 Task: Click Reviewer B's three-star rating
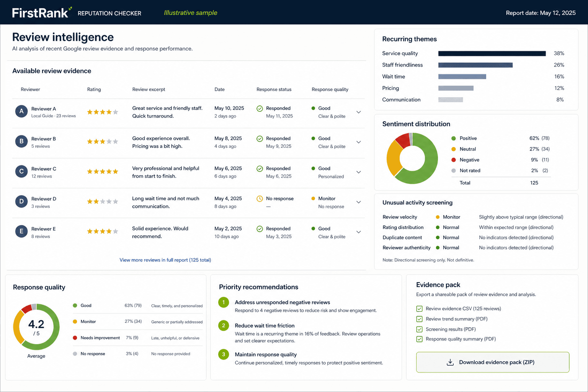click(x=103, y=142)
